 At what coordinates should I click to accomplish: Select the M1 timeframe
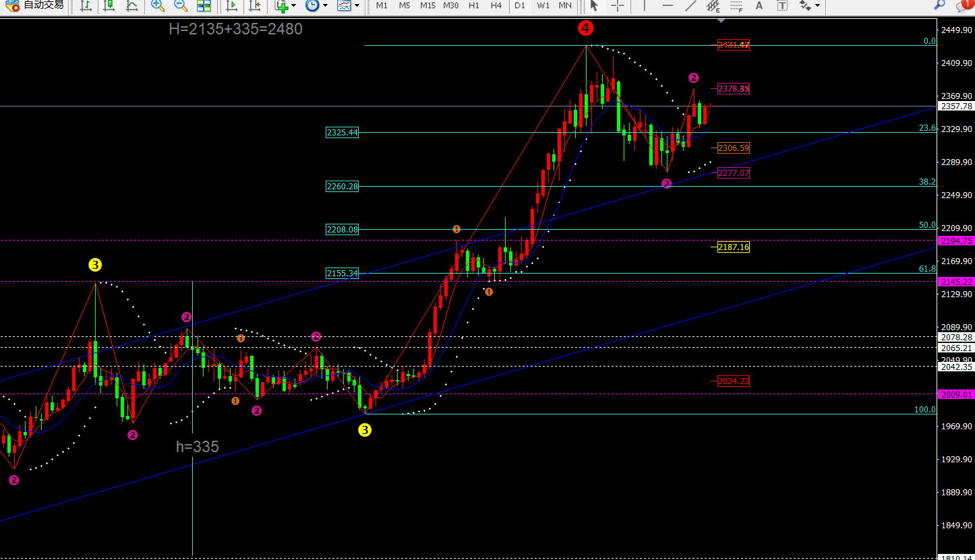point(382,5)
